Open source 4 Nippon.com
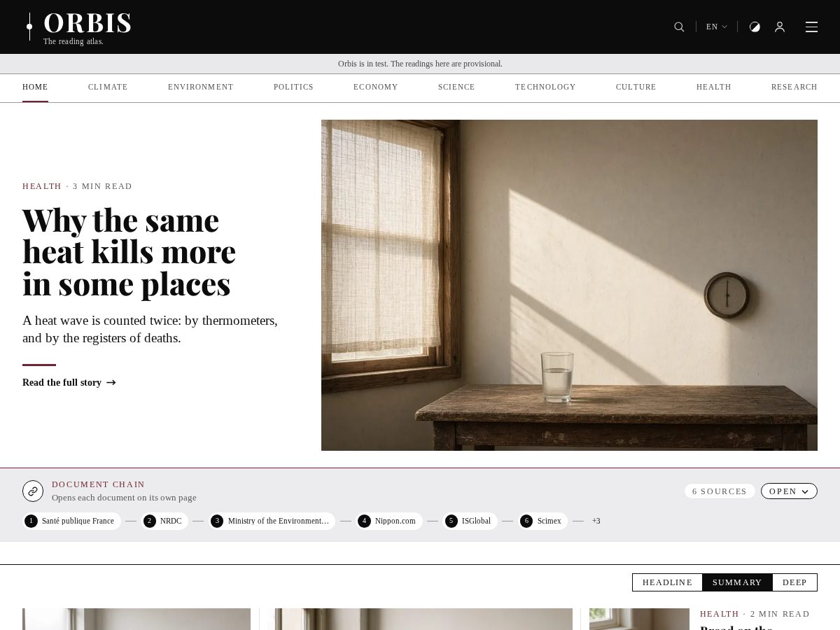Viewport: 840px width, 630px height. [389, 521]
